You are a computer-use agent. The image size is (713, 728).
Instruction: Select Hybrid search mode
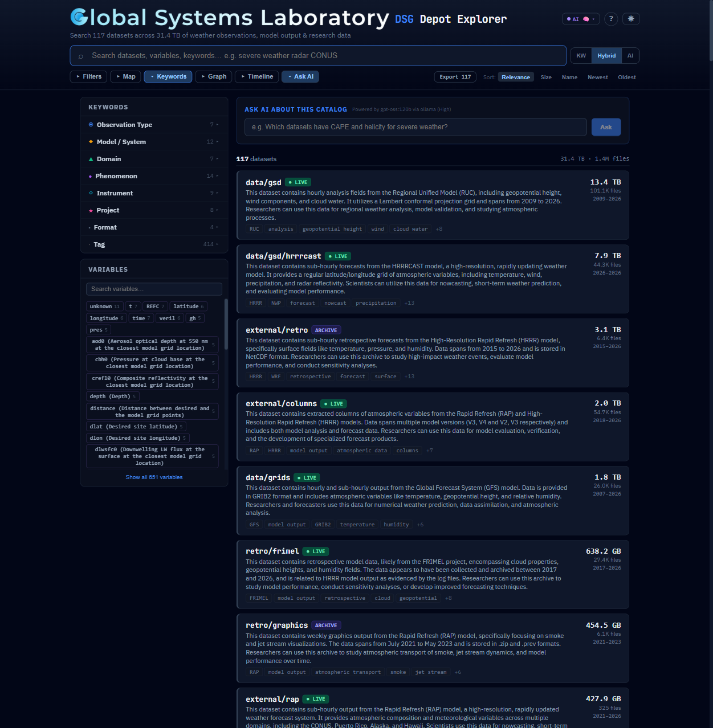click(606, 56)
